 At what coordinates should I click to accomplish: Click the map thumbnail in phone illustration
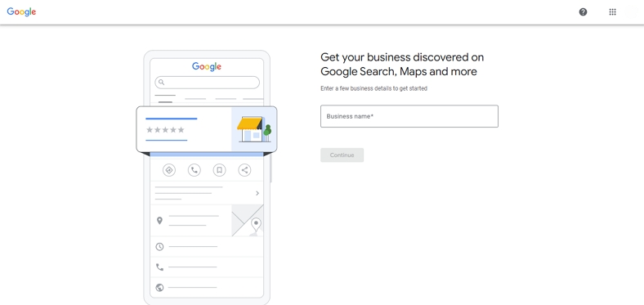(x=248, y=220)
